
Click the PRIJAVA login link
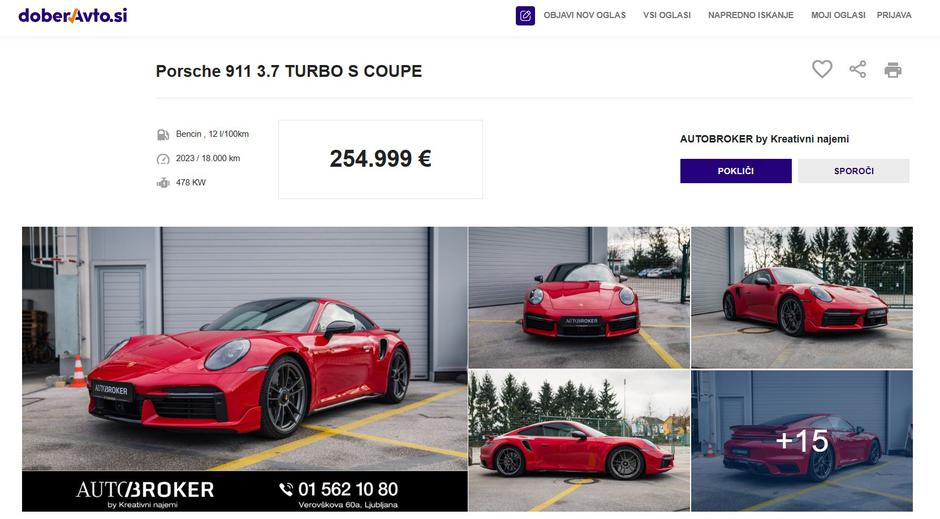point(894,15)
